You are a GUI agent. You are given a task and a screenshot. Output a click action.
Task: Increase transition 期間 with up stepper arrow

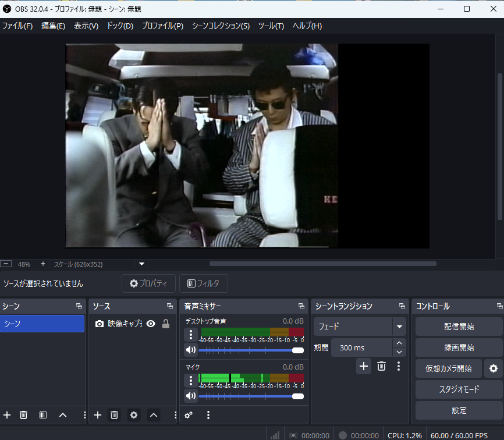tap(399, 343)
